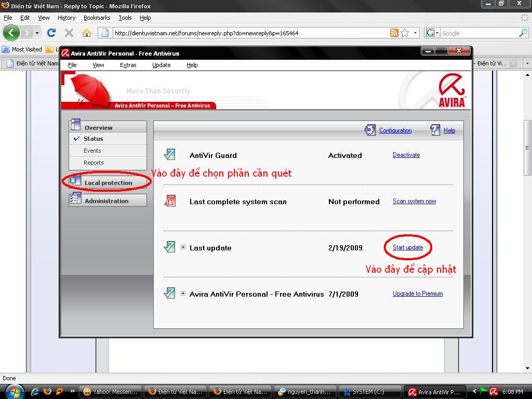Viewport: 532px width, 399px height.
Task: Open Reports in the Overview section
Action: [108, 163]
